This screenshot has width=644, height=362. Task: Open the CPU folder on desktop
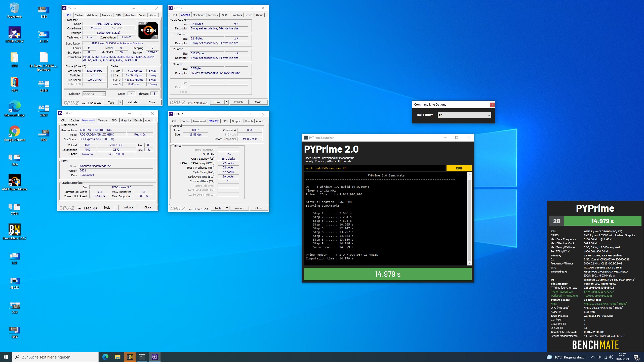14,84
